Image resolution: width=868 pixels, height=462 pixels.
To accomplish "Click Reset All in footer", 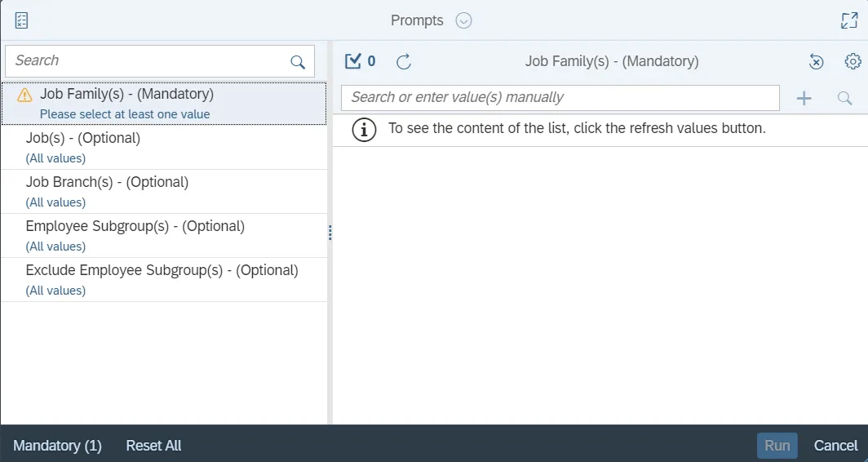I will tap(153, 446).
